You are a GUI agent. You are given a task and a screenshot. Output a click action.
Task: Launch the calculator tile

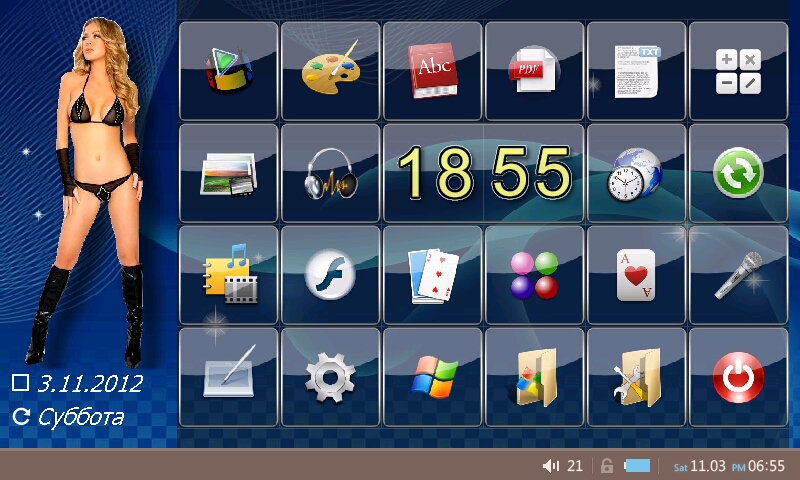tap(738, 71)
